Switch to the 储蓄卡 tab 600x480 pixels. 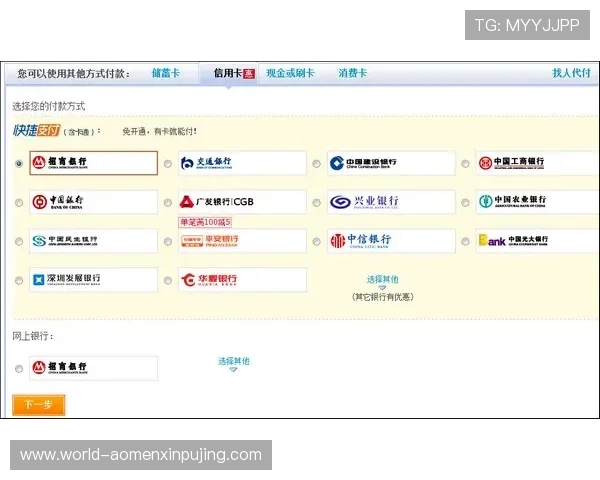click(166, 73)
